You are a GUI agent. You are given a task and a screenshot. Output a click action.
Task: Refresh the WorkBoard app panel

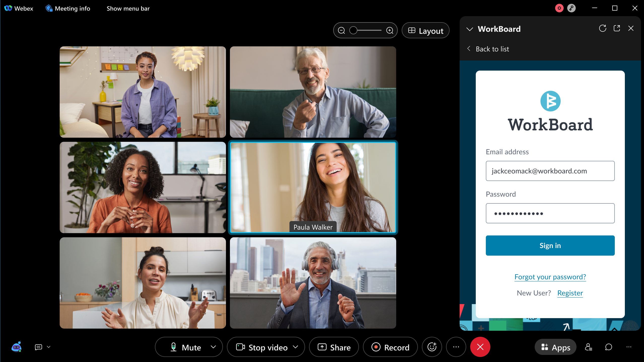tap(602, 28)
